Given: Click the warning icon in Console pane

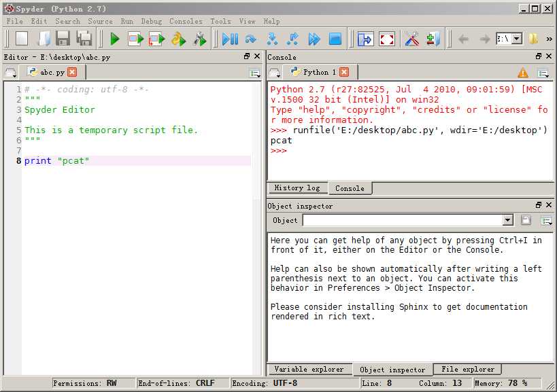Looking at the screenshot, I should pyautogui.click(x=522, y=71).
